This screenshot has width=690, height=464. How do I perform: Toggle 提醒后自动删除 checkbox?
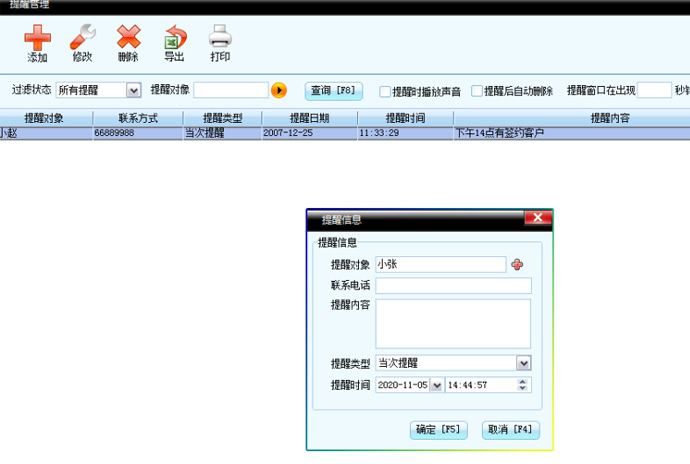477,91
